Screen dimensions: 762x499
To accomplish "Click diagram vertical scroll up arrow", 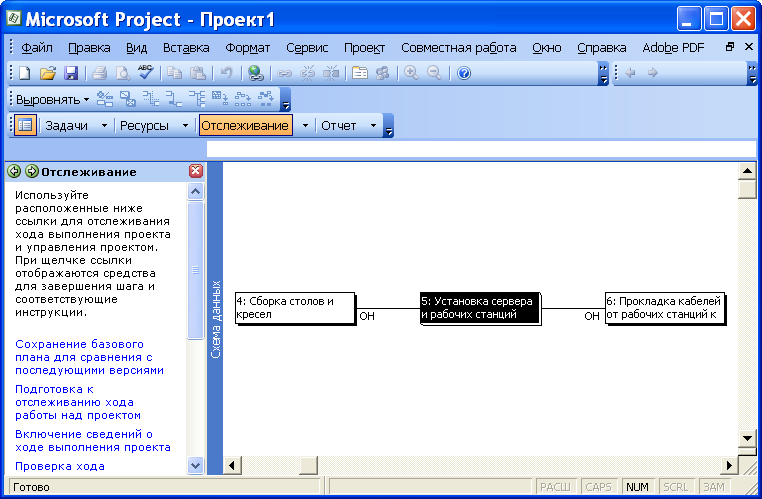I will coord(747,171).
